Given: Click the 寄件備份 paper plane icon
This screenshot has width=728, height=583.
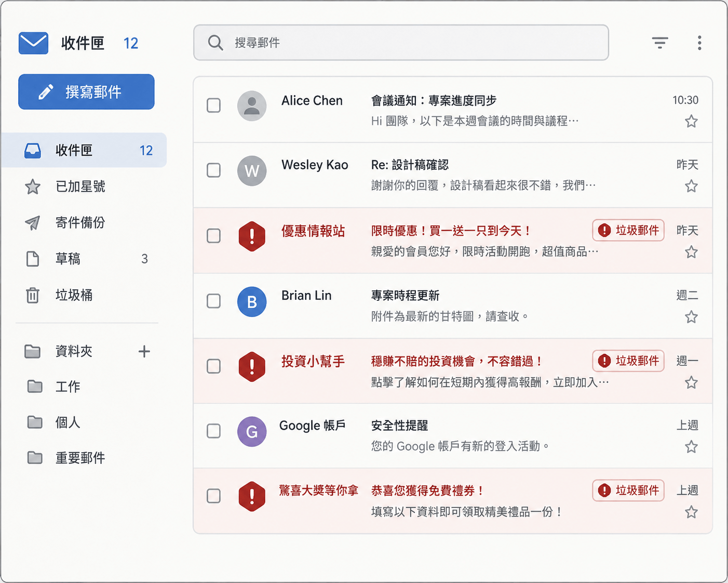Looking at the screenshot, I should click(33, 222).
